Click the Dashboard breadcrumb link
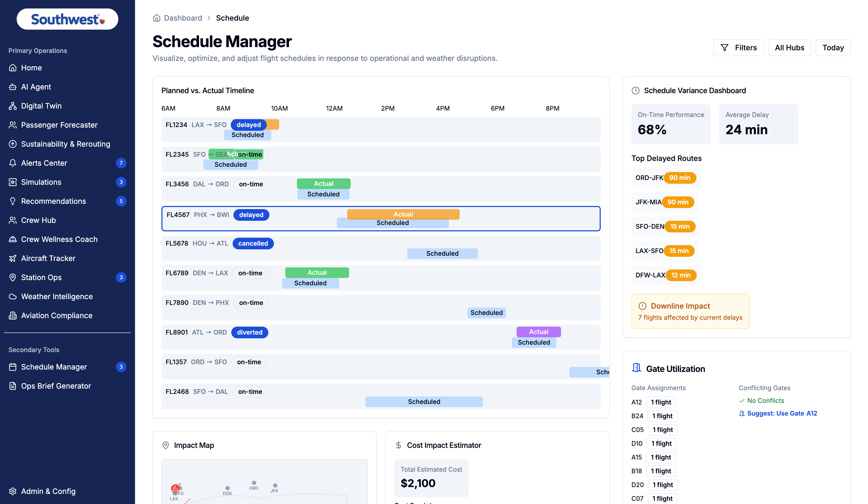 pos(183,18)
